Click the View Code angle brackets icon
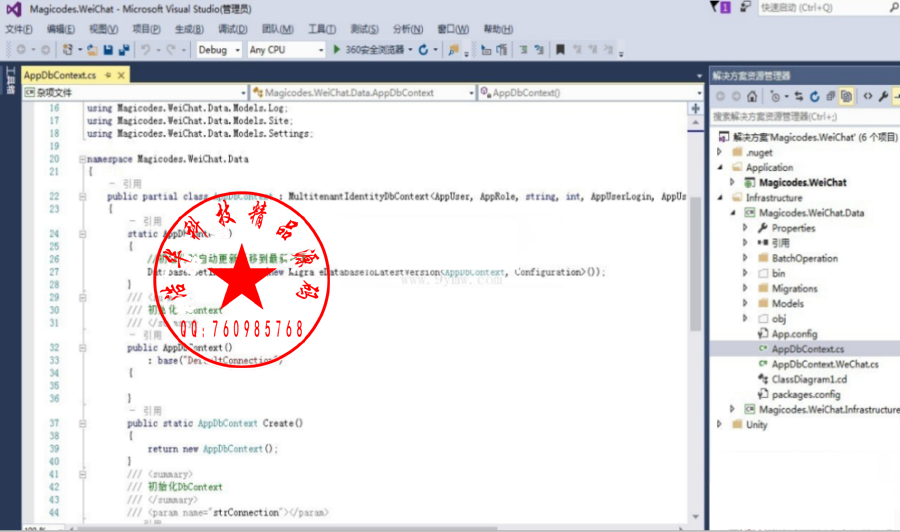The height and width of the screenshot is (532, 900). 868,96
